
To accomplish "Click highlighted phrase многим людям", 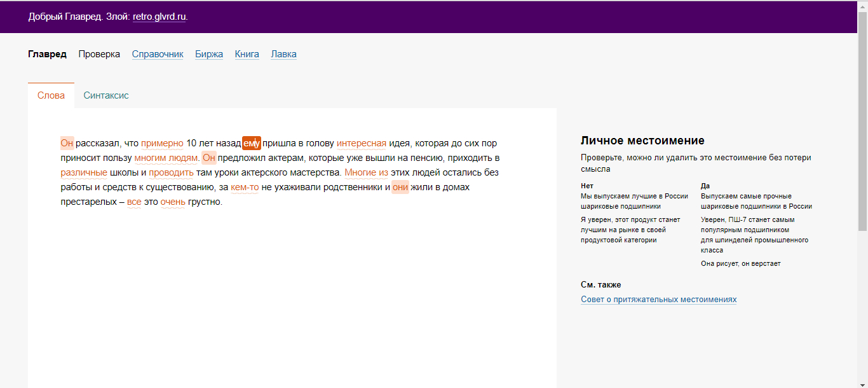I will tap(166, 158).
